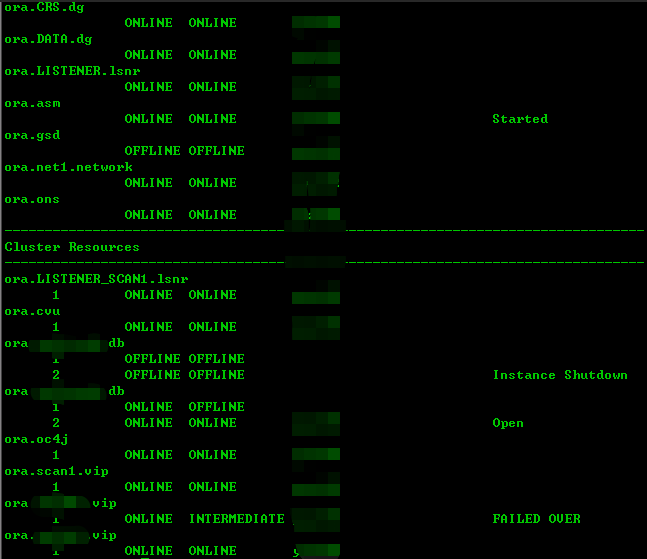Click ONLINE state under ora.net1.network
647x559 pixels.
(212, 183)
